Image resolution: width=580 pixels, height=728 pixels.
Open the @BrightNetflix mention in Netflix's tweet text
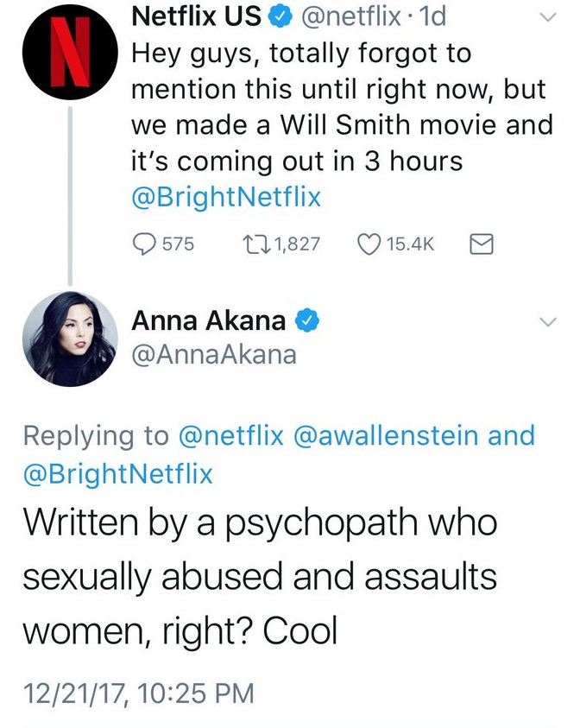[x=226, y=197]
